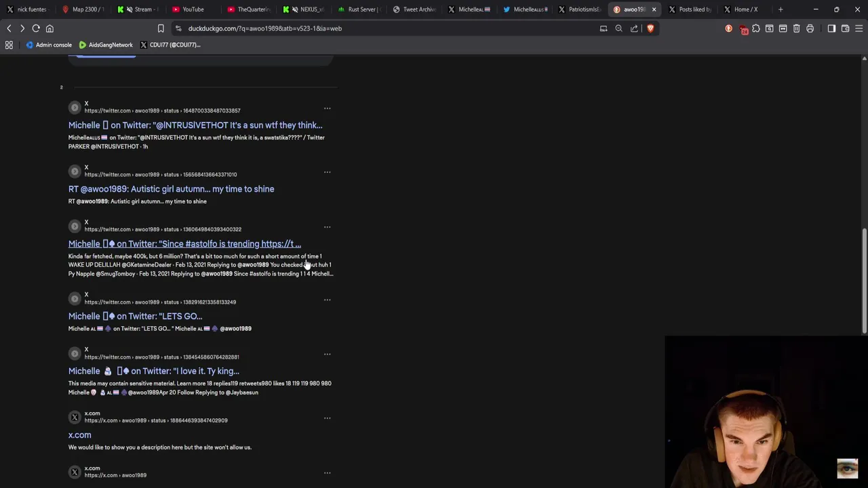Switch to the Stream tab

coord(138,9)
